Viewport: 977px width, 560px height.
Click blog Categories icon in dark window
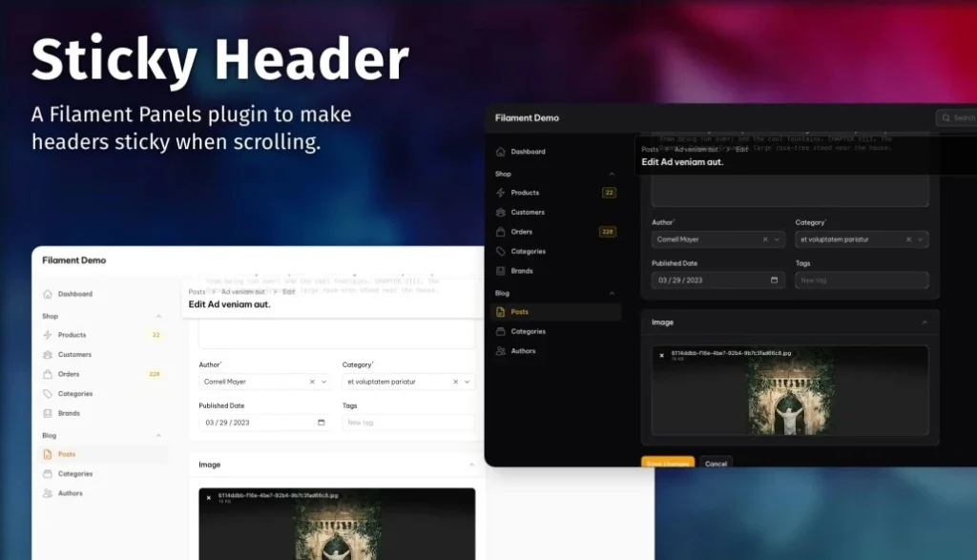500,331
